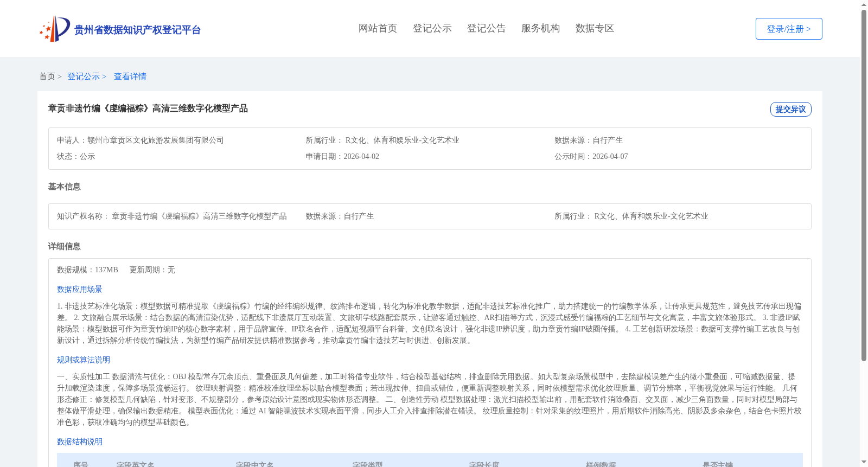Click the platform logo icon
The image size is (868, 467).
point(54,29)
